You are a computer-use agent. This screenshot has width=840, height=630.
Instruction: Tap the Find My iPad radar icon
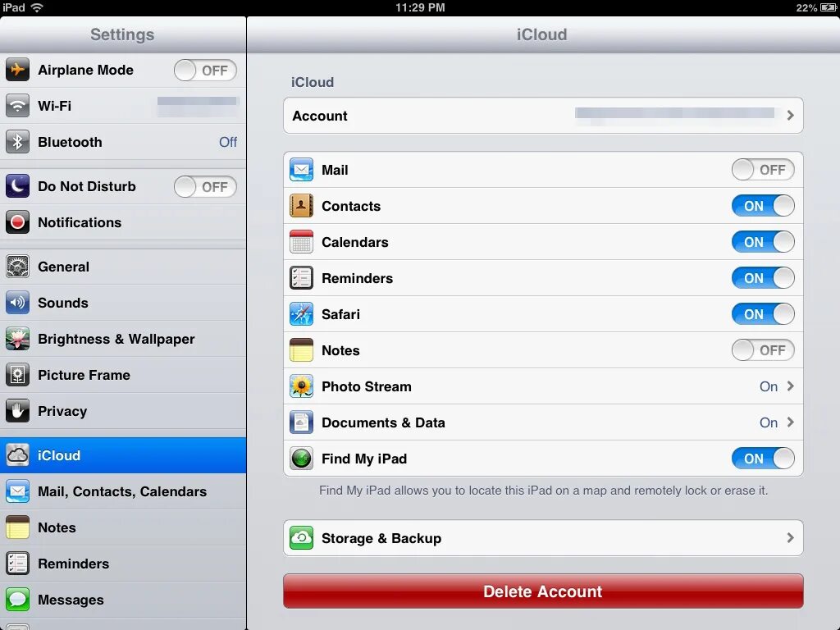(x=302, y=459)
